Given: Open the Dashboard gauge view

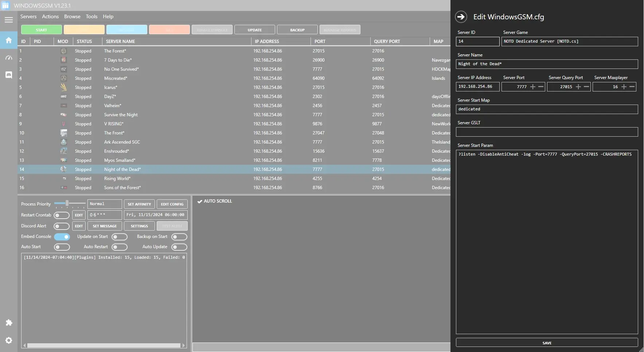Looking at the screenshot, I should click(x=9, y=58).
